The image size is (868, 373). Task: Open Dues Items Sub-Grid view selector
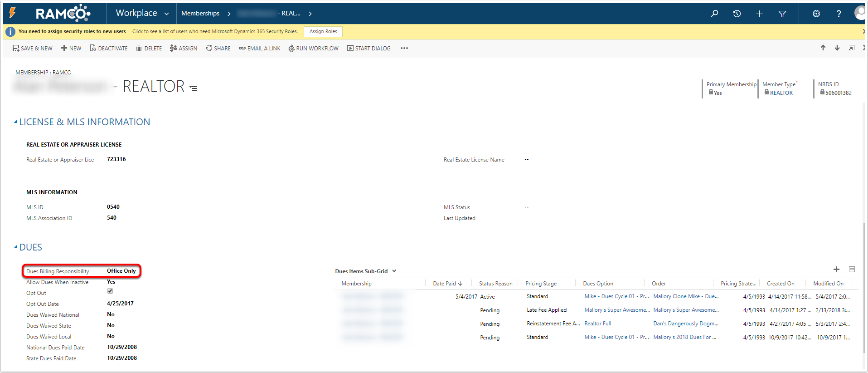coord(394,271)
